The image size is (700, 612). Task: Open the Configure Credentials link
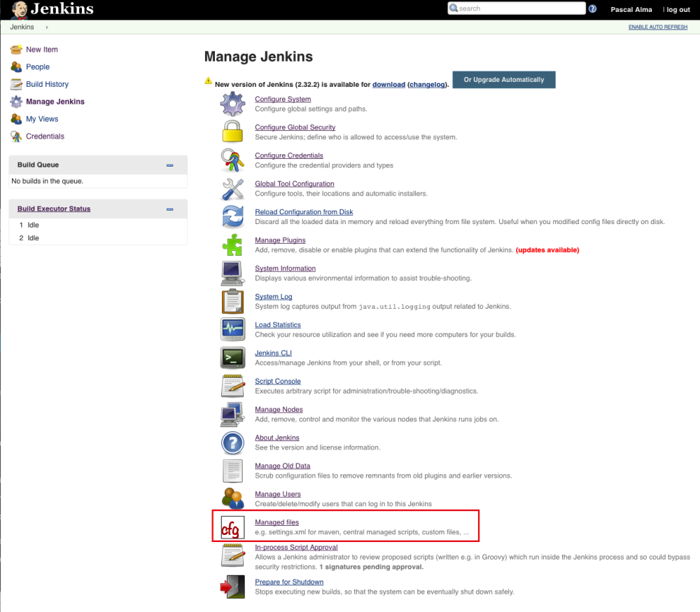(289, 155)
